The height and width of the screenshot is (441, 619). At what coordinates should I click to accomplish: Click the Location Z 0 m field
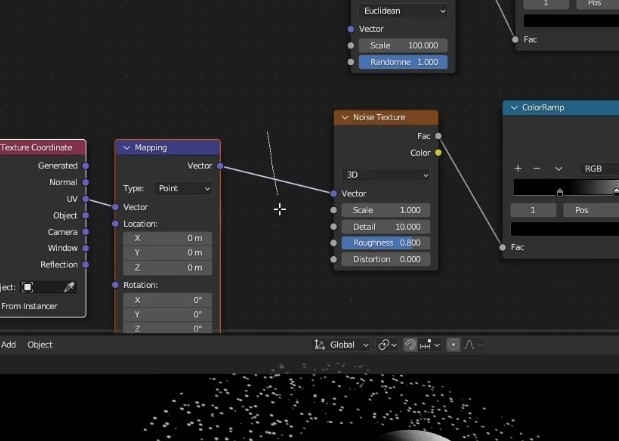tap(167, 268)
